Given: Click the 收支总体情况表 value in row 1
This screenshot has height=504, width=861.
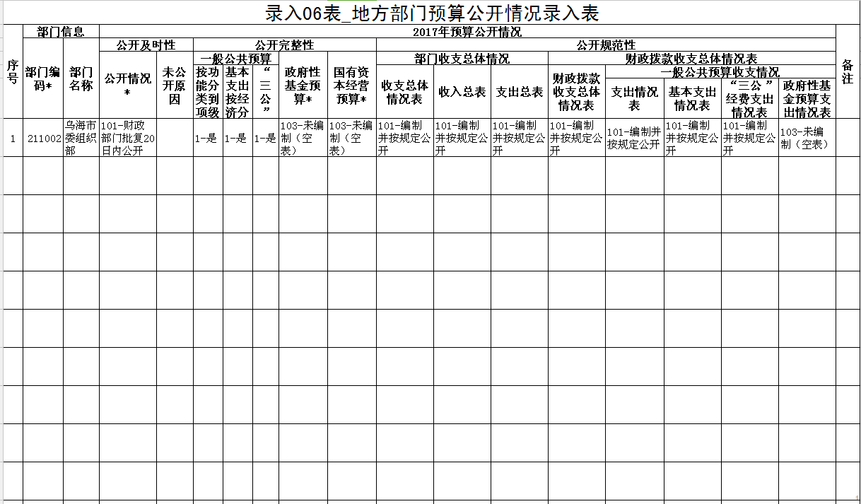Looking at the screenshot, I should [x=405, y=138].
